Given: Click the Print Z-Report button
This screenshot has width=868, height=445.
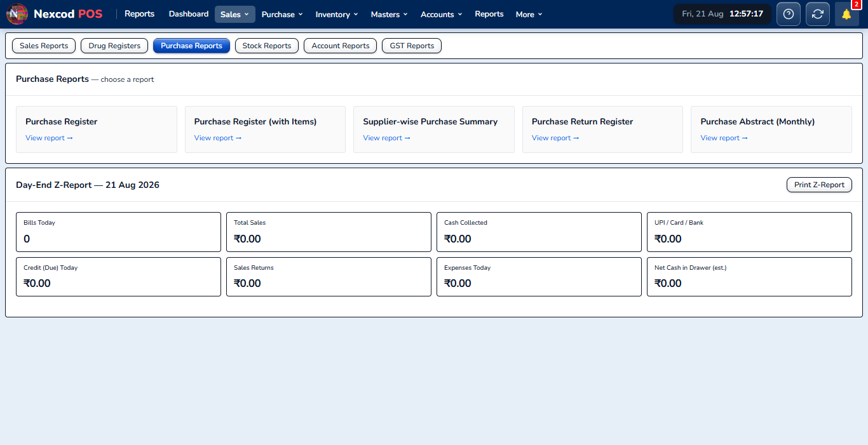Looking at the screenshot, I should click(x=819, y=185).
